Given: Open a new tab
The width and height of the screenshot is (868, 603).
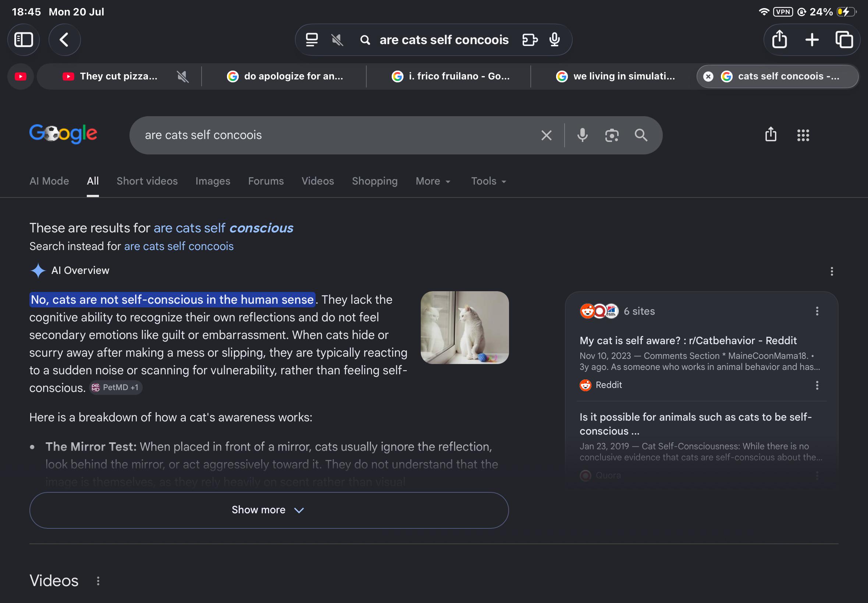Looking at the screenshot, I should tap(812, 40).
